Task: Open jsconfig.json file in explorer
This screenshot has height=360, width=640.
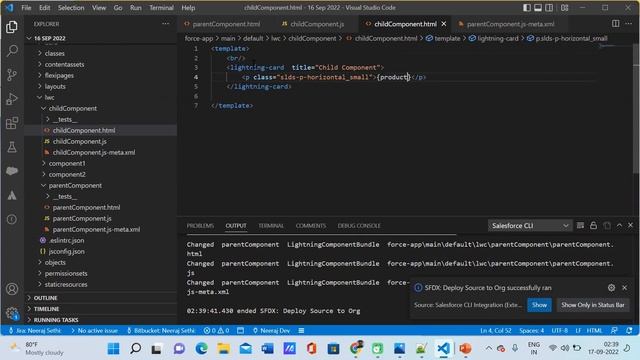Action: pyautogui.click(x=67, y=251)
